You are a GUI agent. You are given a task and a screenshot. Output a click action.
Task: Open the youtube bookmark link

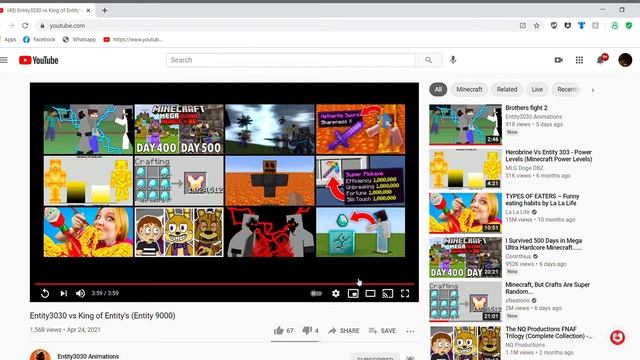tap(133, 40)
